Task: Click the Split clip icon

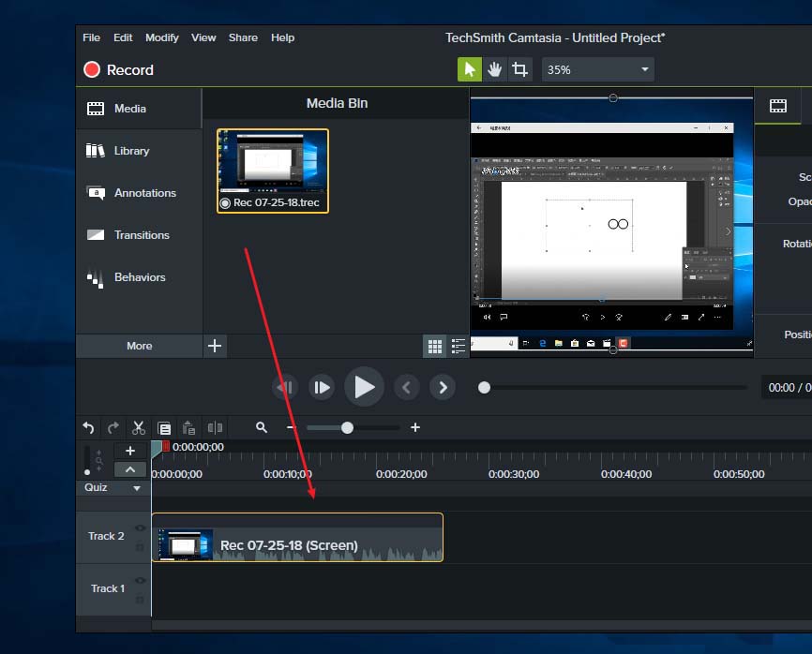Action: point(215,427)
